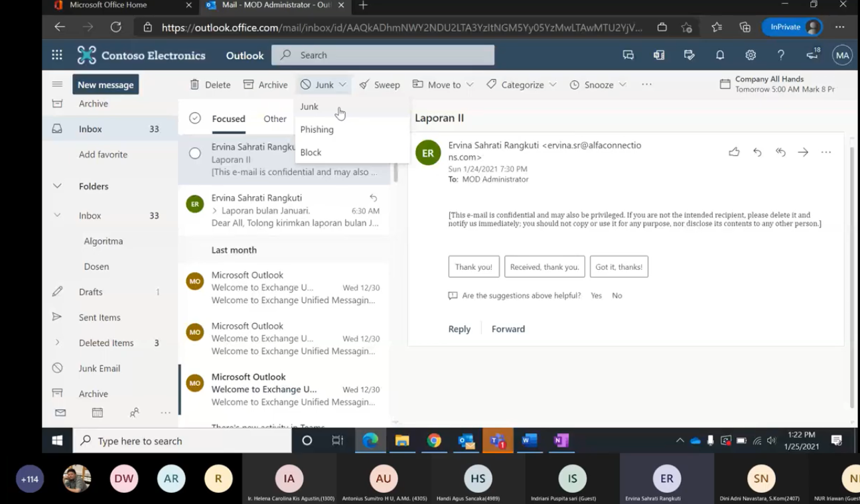Open the Snooze dropdown arrow
This screenshot has width=860, height=504.
[x=622, y=85]
